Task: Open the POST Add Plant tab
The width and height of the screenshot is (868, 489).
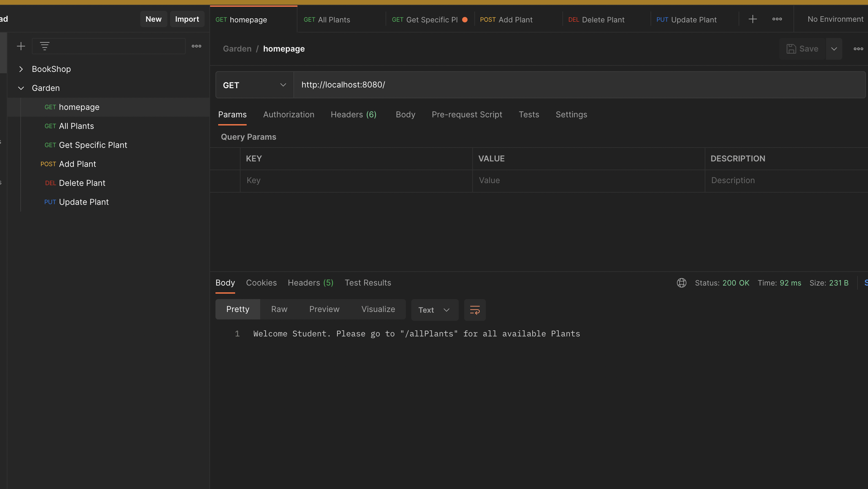Action: pyautogui.click(x=506, y=20)
